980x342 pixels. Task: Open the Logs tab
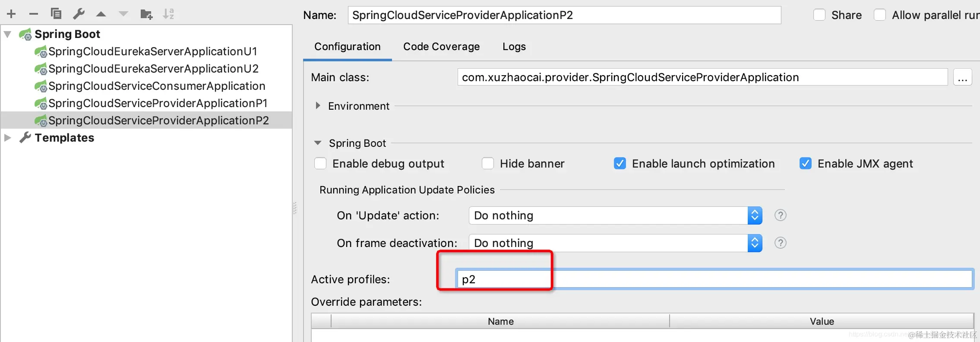514,47
